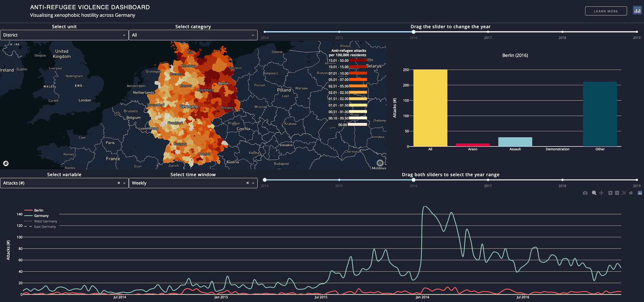Activate the box zoom tool on the chart
Screen dimensions: 644x302
[594, 193]
